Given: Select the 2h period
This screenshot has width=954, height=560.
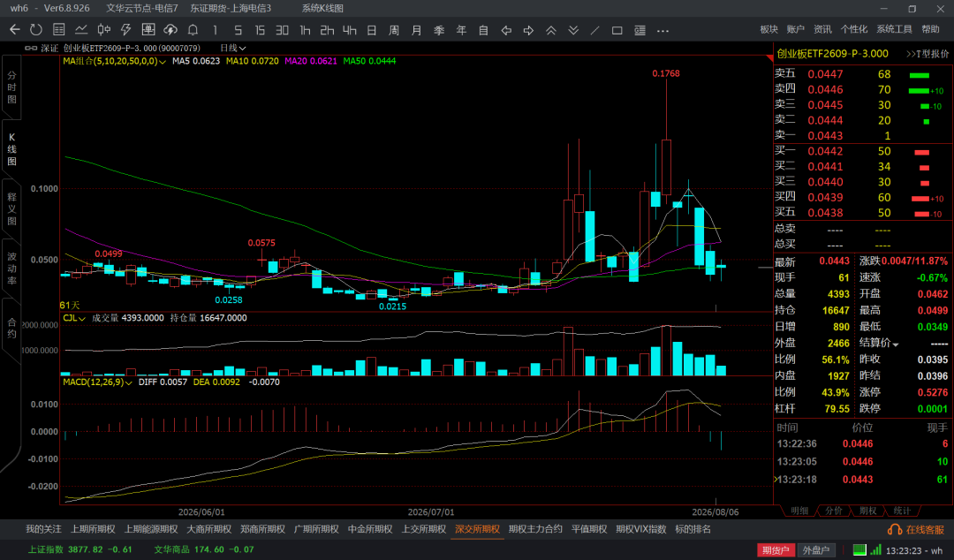Looking at the screenshot, I should tap(328, 30).
